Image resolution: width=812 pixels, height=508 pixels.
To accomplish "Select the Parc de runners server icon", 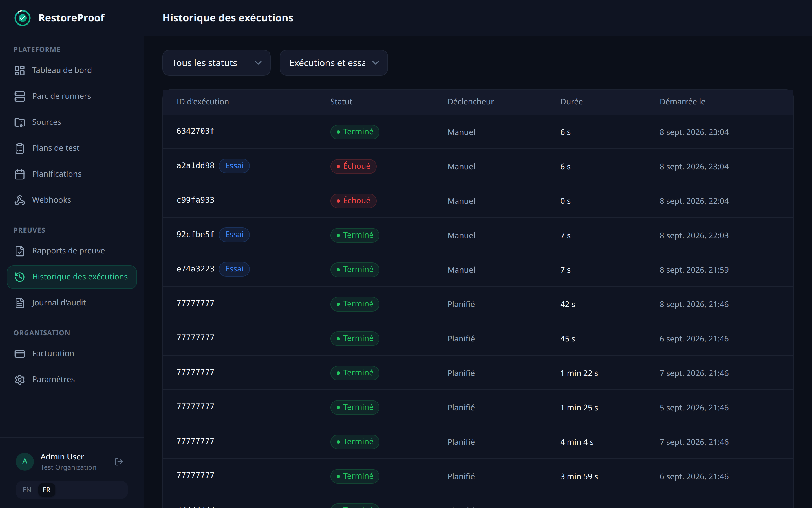I will (20, 96).
